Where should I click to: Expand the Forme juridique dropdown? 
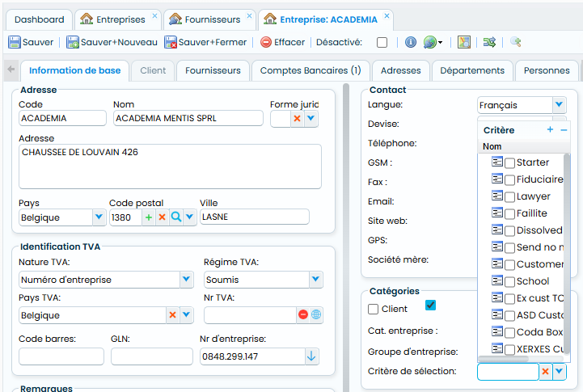tap(311, 119)
